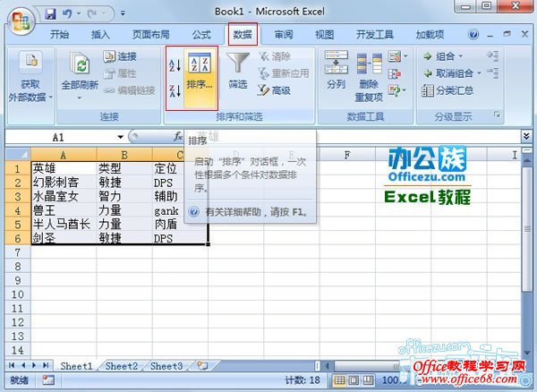This screenshot has height=392, width=537.
Task: Expand the 全部刷新 dropdown arrow
Action: pos(80,98)
